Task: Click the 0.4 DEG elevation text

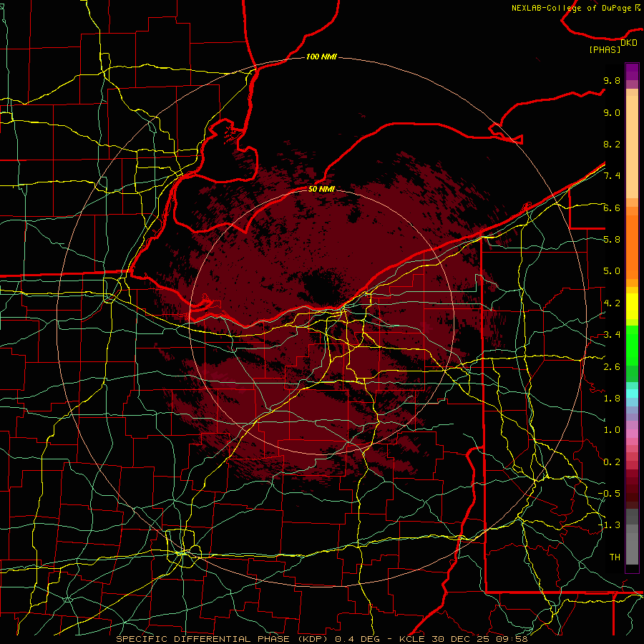Action: click(356, 639)
